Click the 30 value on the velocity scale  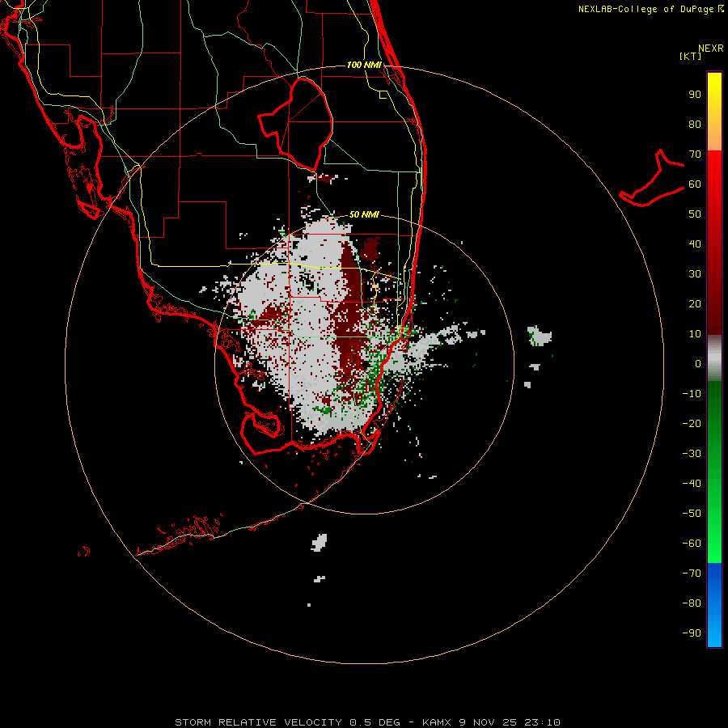[695, 274]
